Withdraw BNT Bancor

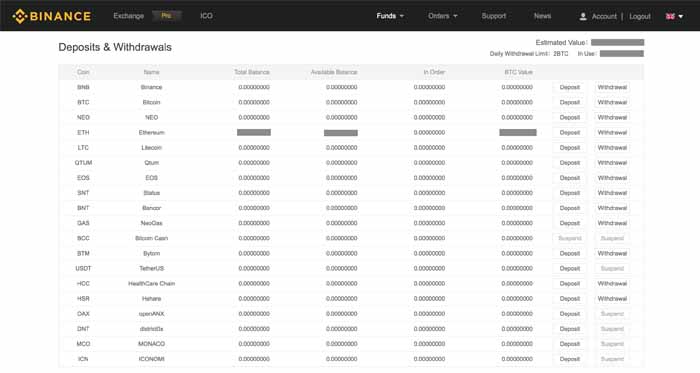pos(612,208)
